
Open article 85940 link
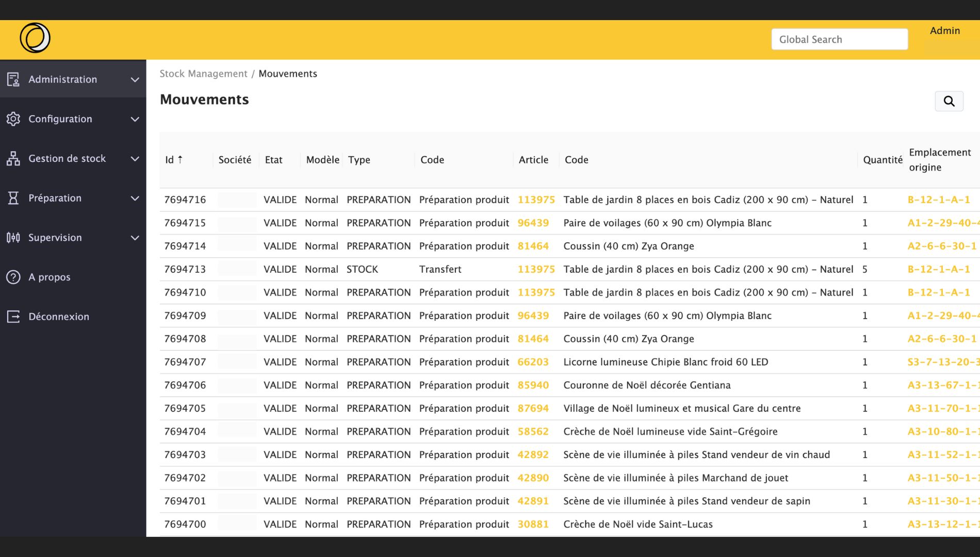pyautogui.click(x=533, y=385)
